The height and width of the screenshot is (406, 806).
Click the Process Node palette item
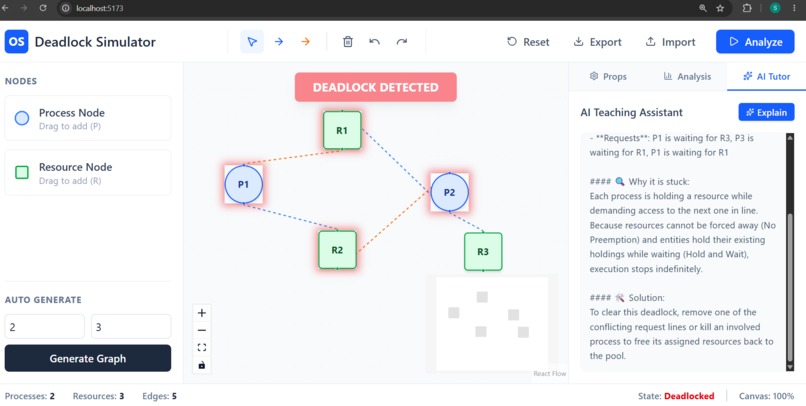(88, 118)
